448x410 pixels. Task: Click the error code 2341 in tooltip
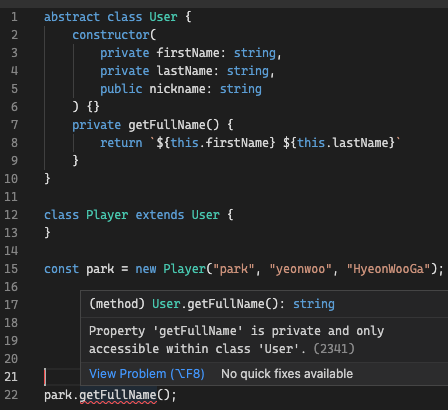[334, 349]
